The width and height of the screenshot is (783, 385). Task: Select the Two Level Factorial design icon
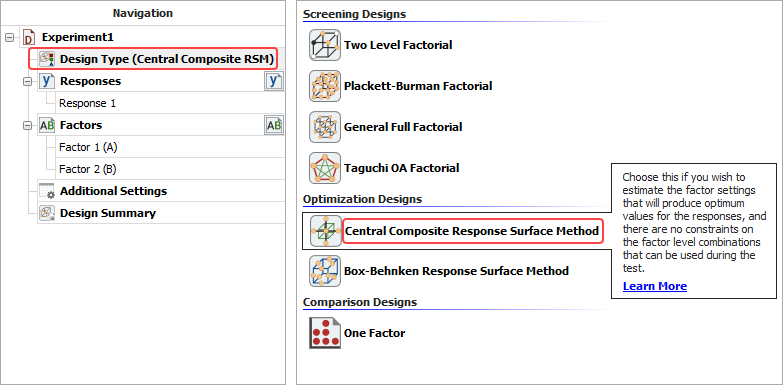[x=325, y=45]
